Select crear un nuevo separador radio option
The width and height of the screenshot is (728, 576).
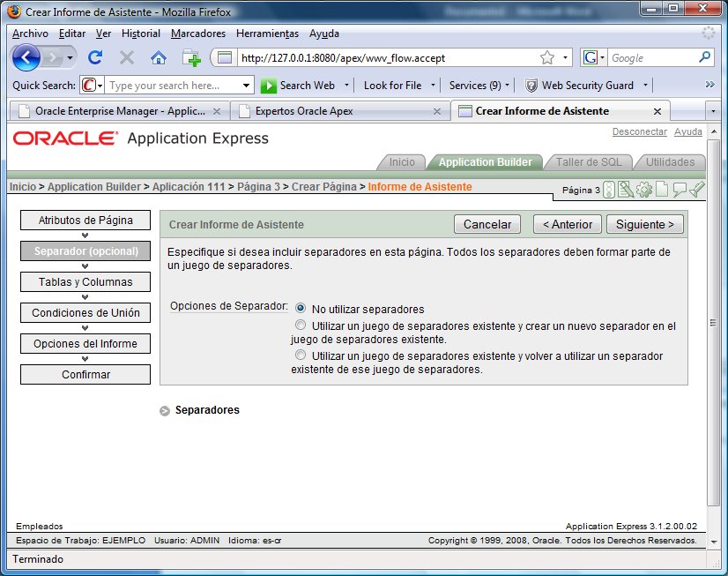coord(301,325)
